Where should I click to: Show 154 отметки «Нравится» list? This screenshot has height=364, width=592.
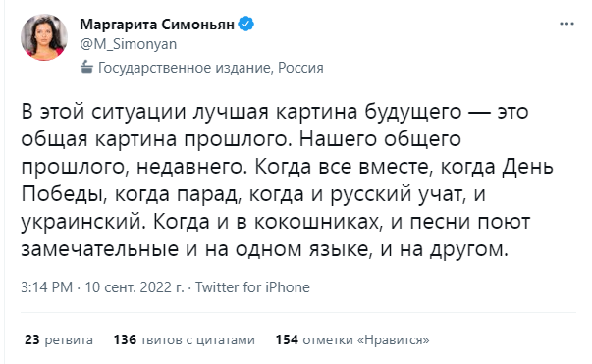click(x=352, y=339)
